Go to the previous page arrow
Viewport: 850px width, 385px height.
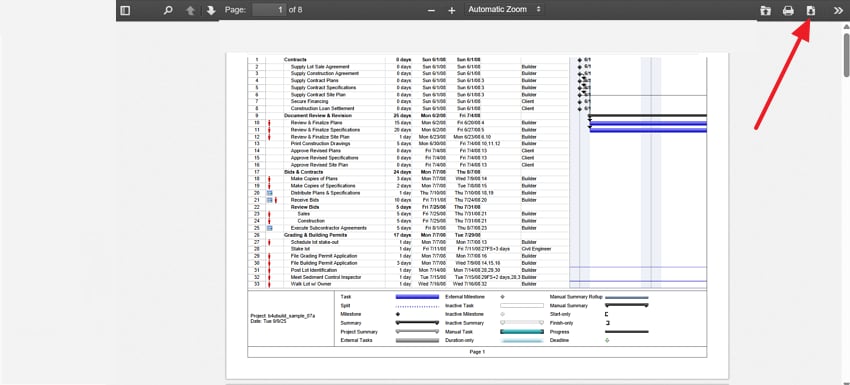click(190, 10)
